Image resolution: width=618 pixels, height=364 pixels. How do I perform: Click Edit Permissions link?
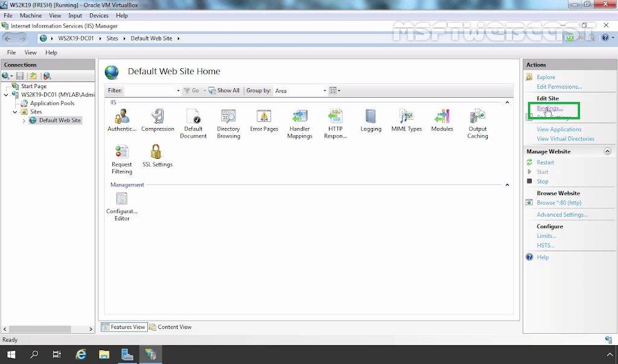click(559, 87)
